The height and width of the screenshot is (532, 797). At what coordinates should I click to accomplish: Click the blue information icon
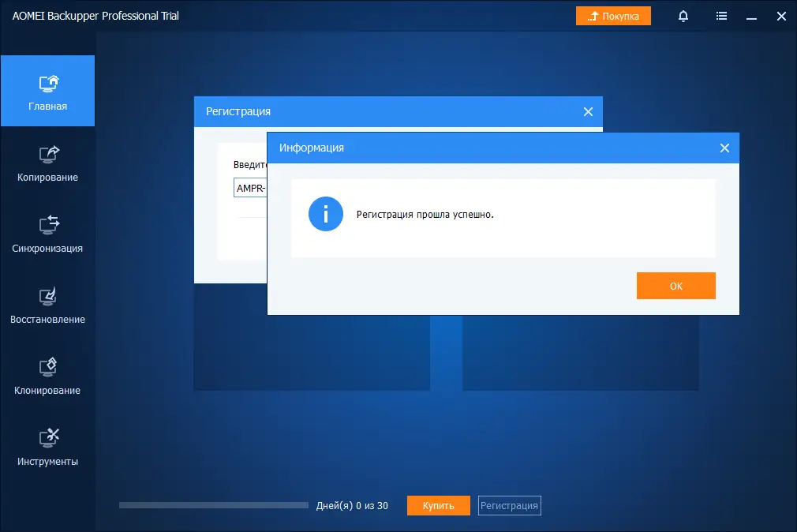[326, 214]
